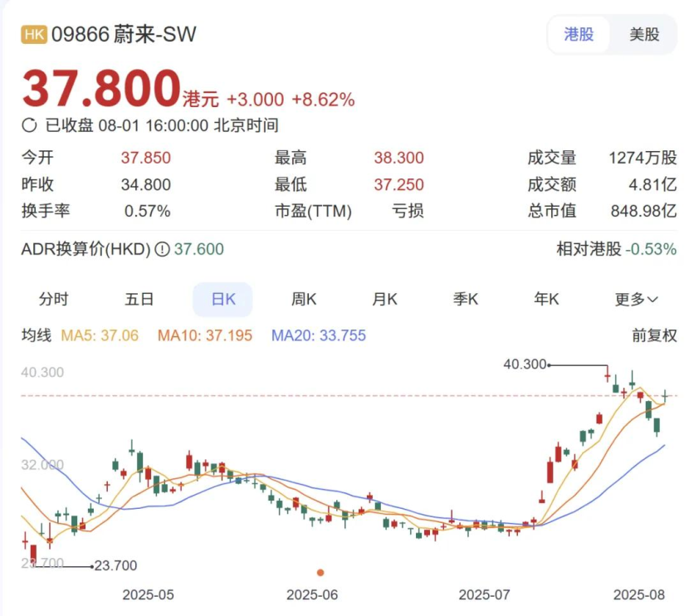Click the 2025-06 date axis label

[x=312, y=595]
